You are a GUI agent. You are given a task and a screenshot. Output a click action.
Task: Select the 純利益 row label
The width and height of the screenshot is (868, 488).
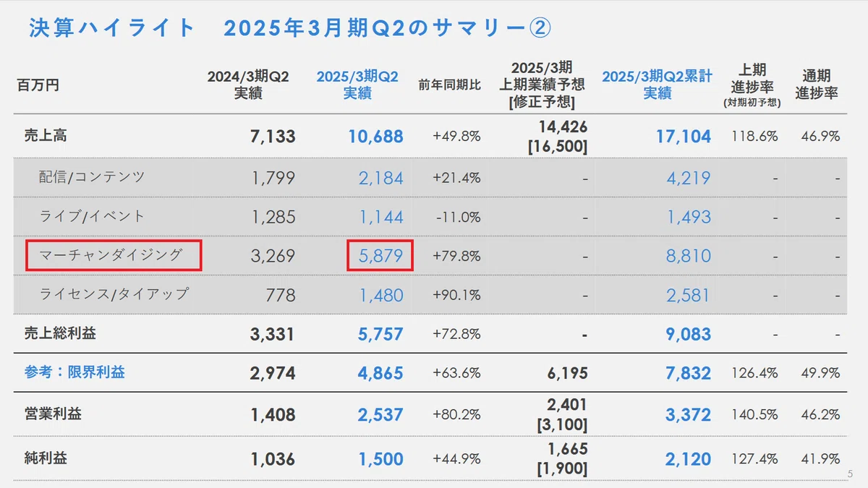(x=46, y=458)
